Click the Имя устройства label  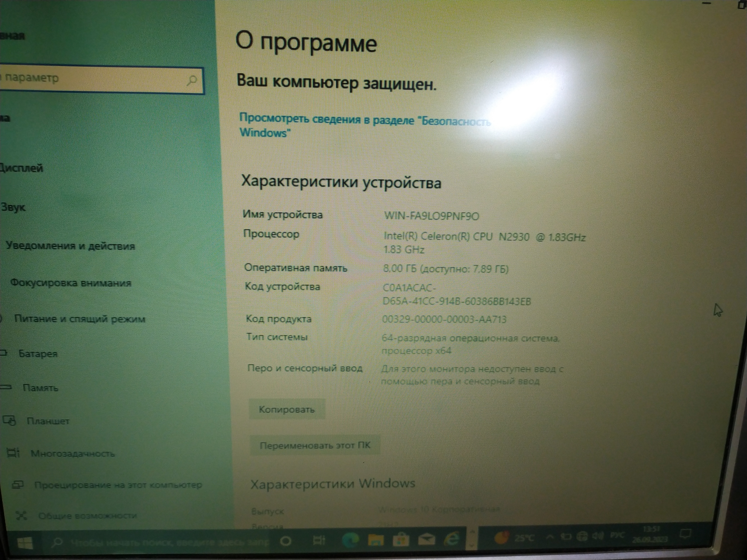tap(283, 214)
